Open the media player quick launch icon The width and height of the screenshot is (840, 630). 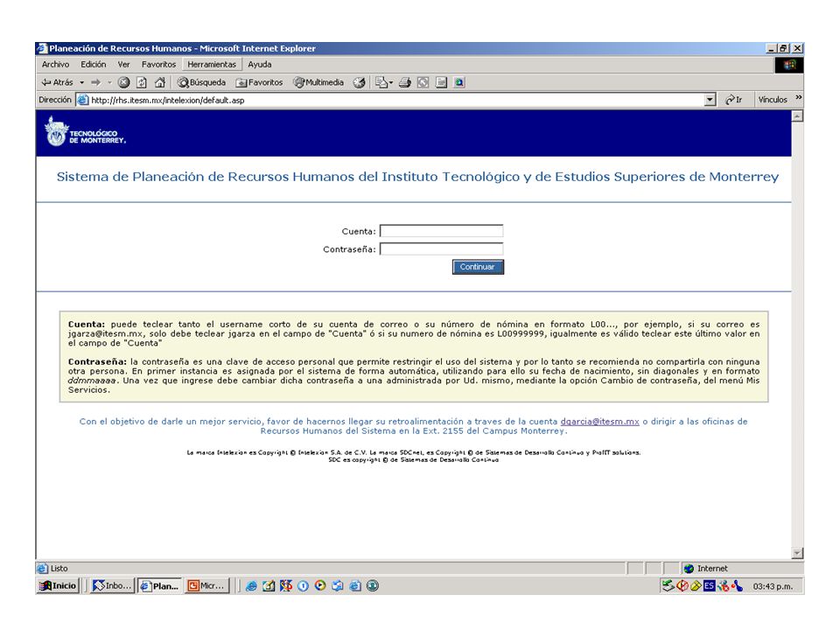[320, 586]
